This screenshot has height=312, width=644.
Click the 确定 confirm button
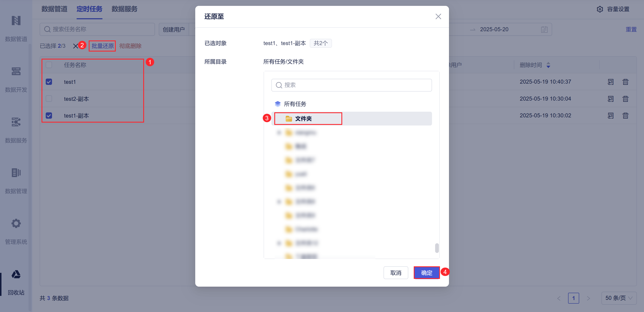coord(427,273)
